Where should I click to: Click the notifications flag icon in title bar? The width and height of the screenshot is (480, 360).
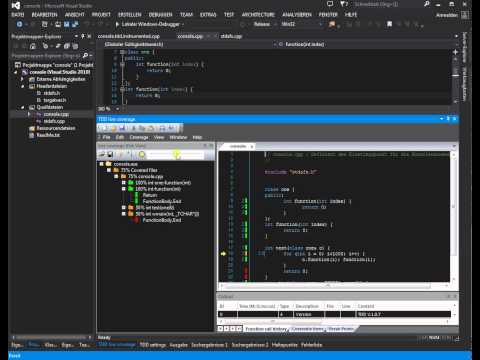coord(343,4)
